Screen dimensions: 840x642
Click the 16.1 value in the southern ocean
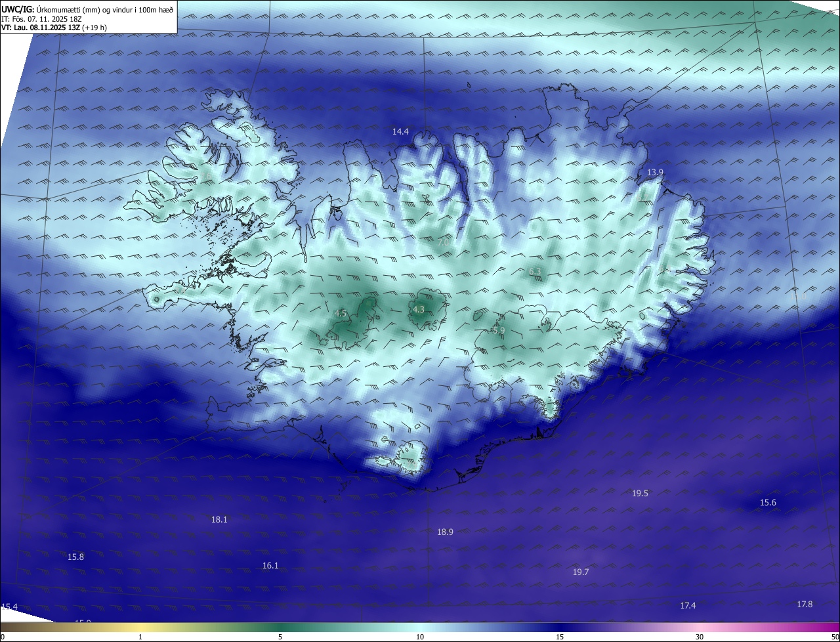pyautogui.click(x=270, y=566)
